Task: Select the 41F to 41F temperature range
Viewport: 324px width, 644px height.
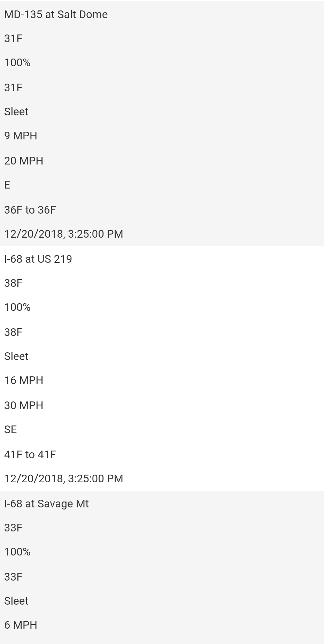Action: [30, 455]
